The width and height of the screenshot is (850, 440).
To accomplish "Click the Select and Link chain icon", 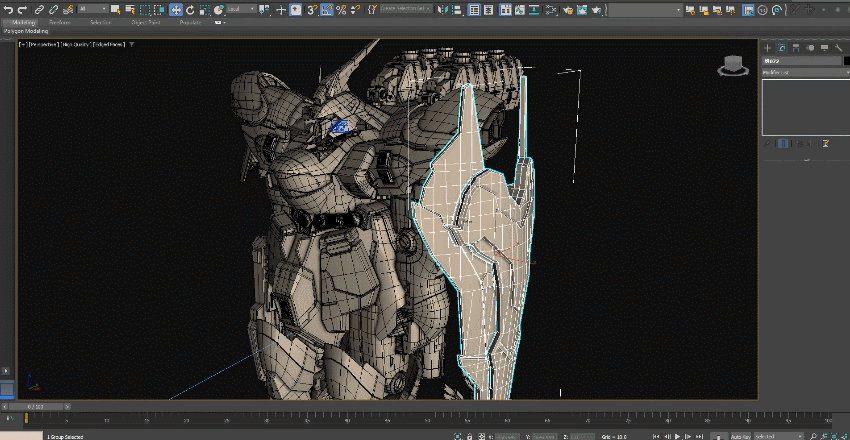I will [x=40, y=9].
